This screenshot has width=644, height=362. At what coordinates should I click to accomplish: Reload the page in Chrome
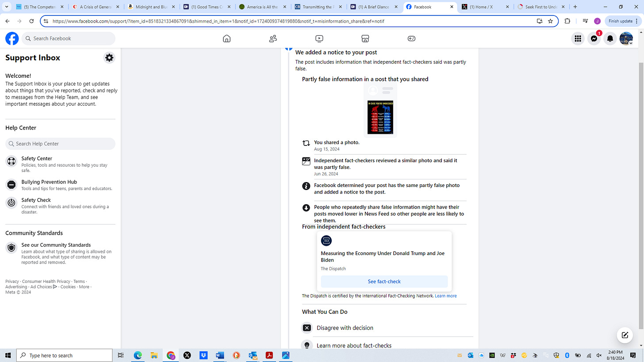[x=31, y=21]
